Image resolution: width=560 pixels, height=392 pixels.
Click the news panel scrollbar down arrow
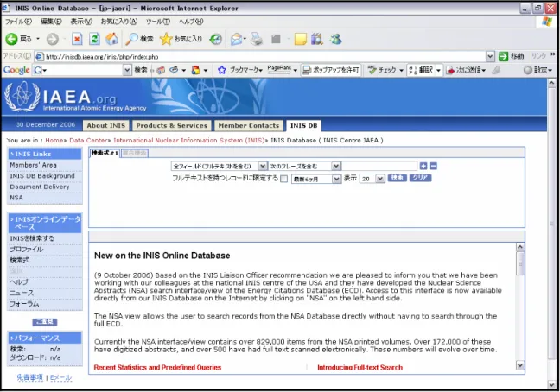(520, 365)
